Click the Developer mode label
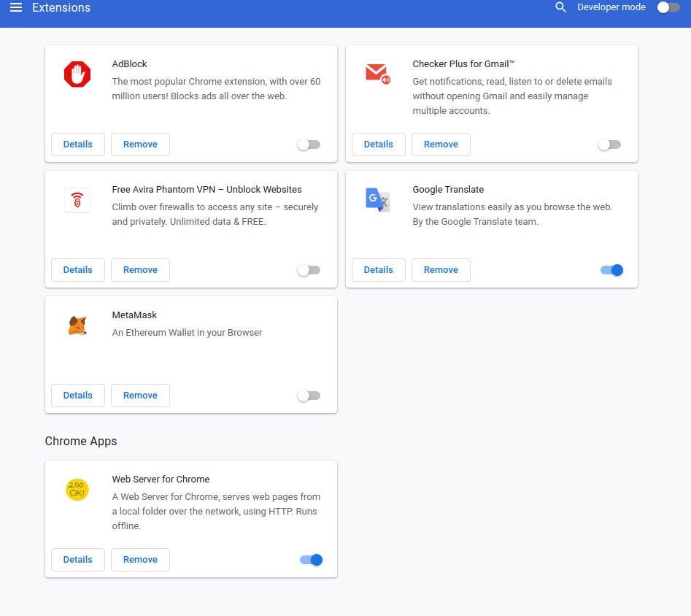 [x=611, y=7]
